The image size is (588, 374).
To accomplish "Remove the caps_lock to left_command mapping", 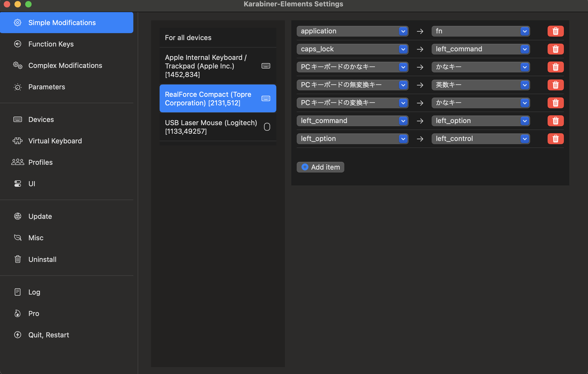I will coord(555,49).
